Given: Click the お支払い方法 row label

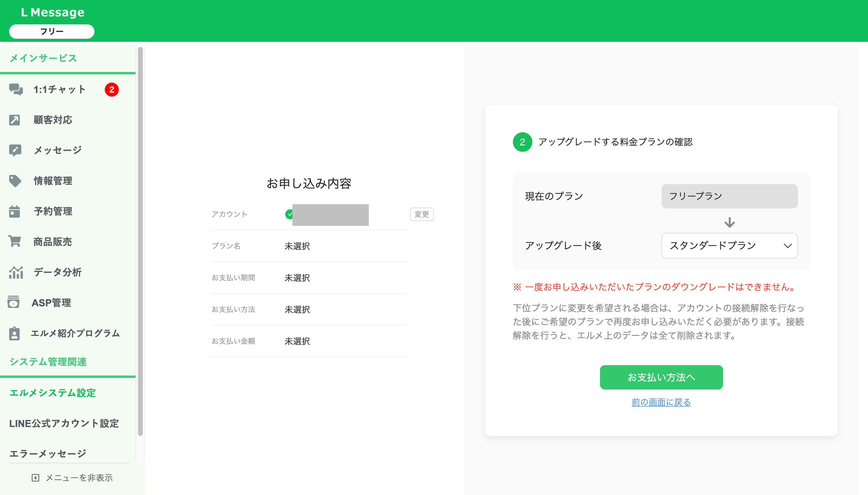Looking at the screenshot, I should coord(233,309).
